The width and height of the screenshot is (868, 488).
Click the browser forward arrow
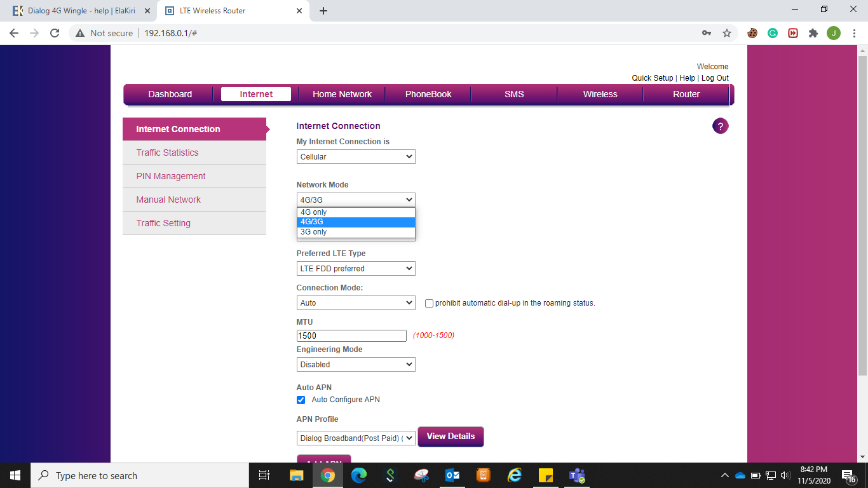[x=34, y=33]
